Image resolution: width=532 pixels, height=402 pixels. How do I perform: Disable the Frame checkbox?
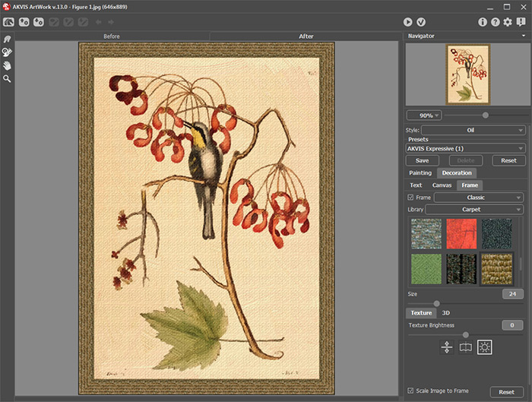pos(411,198)
